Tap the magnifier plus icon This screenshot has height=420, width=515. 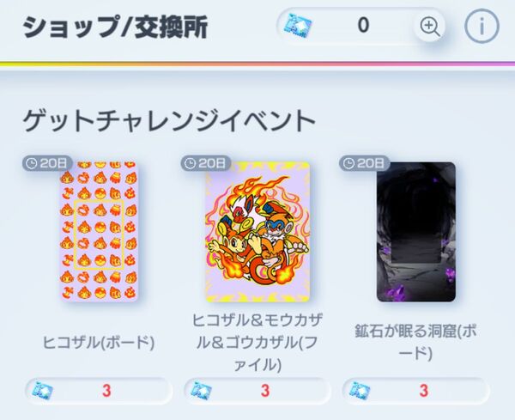[x=430, y=26]
